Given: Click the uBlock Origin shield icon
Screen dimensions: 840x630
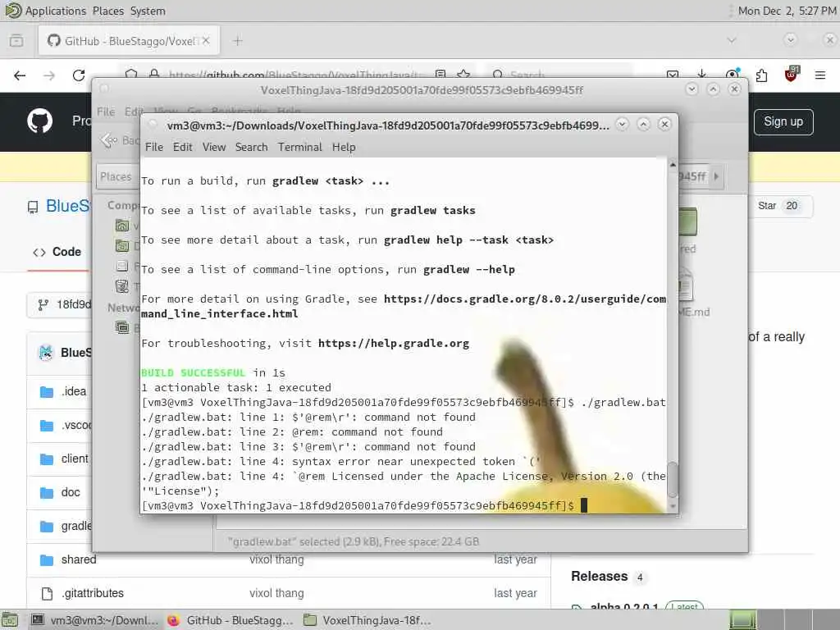Looking at the screenshot, I should pyautogui.click(x=791, y=75).
